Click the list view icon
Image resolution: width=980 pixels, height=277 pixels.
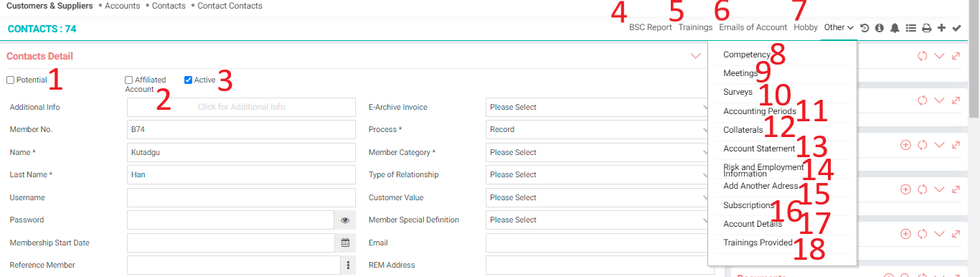point(911,28)
